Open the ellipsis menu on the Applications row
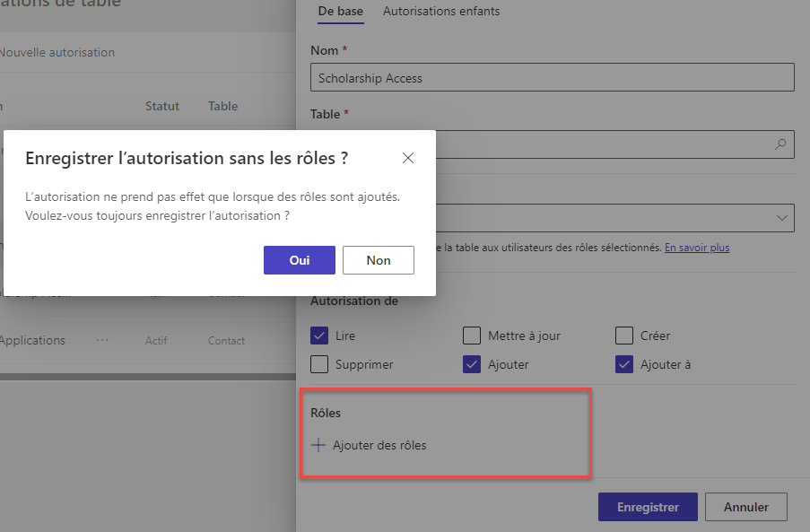The image size is (810, 532). point(102,340)
